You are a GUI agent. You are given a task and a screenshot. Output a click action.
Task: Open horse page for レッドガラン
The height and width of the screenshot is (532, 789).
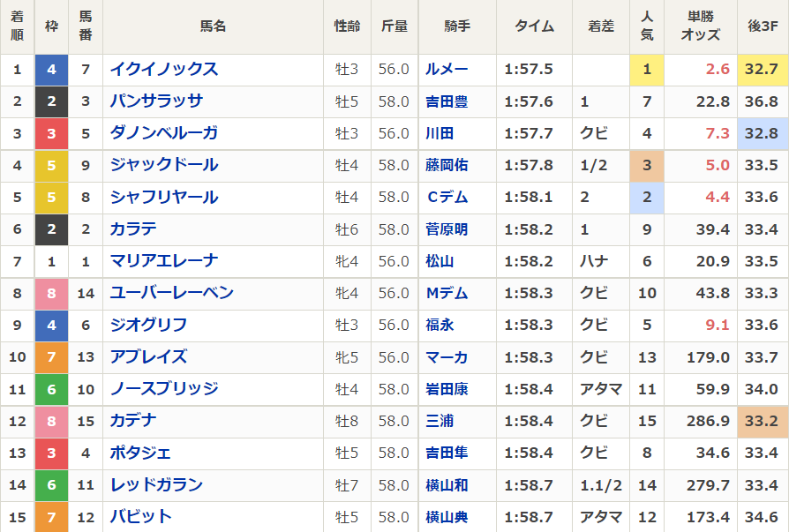[x=156, y=484]
